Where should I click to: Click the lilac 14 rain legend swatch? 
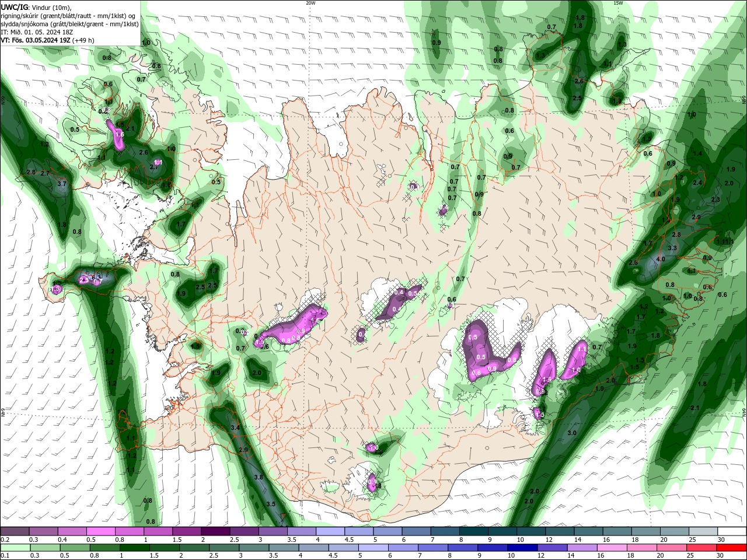point(582,548)
